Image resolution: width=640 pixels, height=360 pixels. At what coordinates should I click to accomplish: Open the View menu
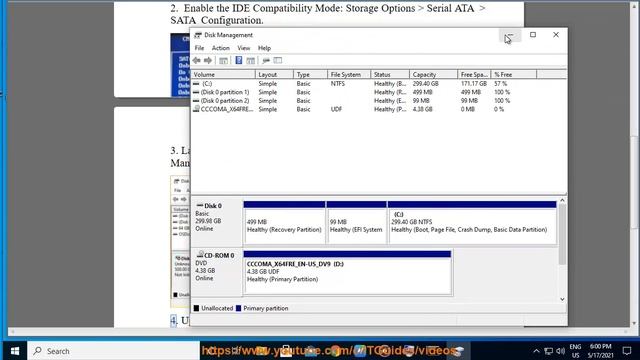pos(244,48)
